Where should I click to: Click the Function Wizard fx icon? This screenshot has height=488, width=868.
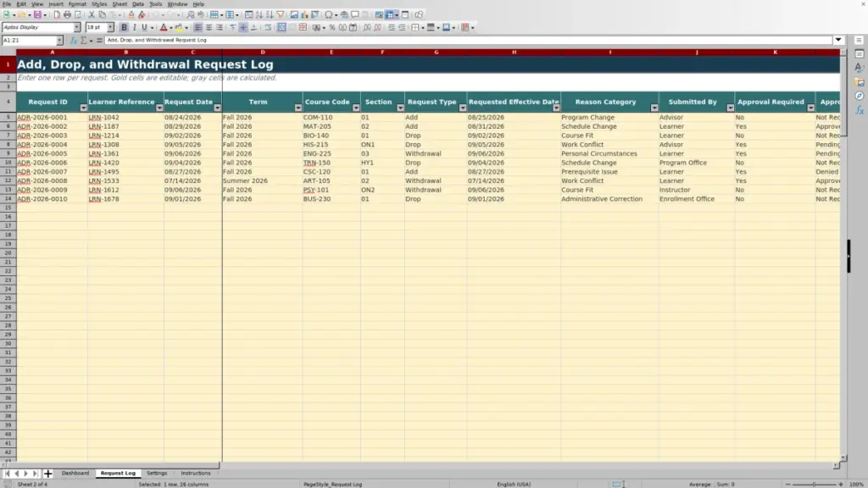pos(73,41)
